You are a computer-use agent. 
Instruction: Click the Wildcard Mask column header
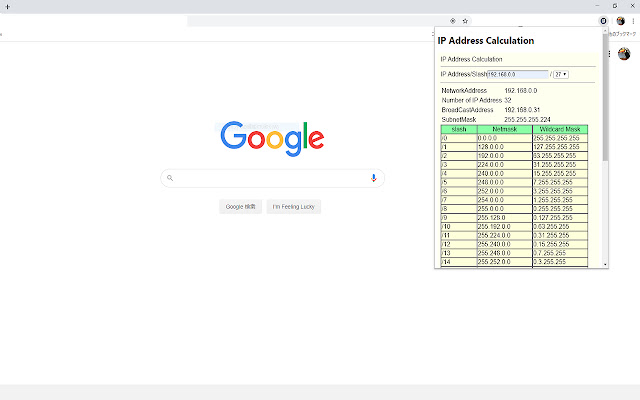[560, 129]
